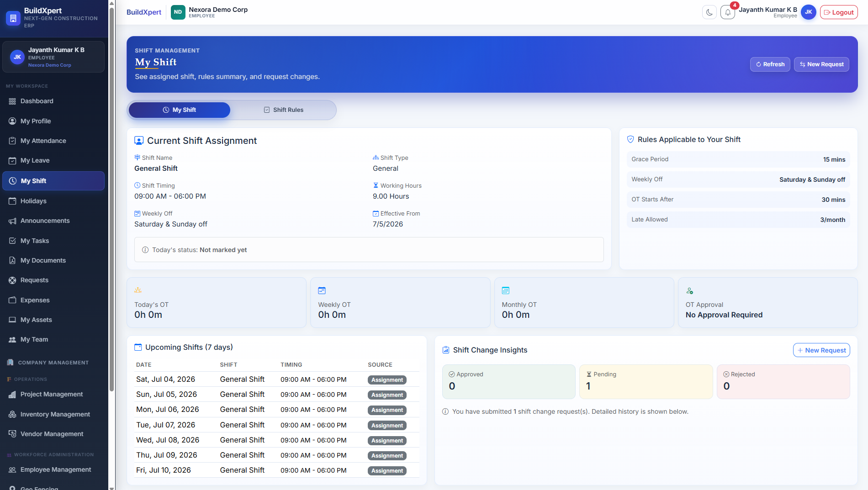Open My Profile in sidebar
868x490 pixels.
tap(53, 121)
